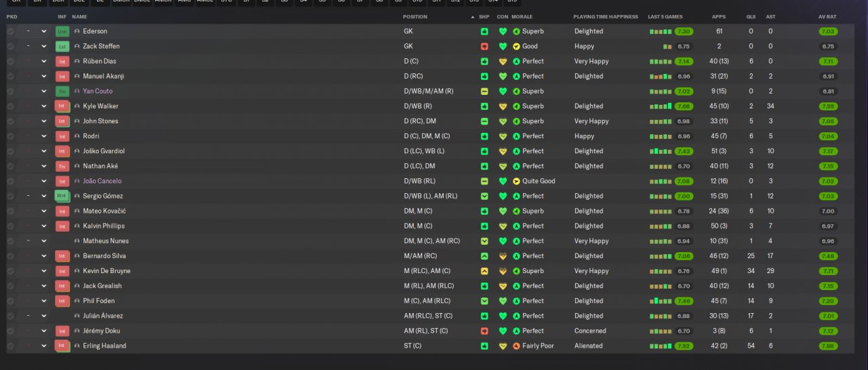This screenshot has width=868, height=370.
Task: Click Jérémy Doku's red sharpness icon
Action: click(x=484, y=331)
